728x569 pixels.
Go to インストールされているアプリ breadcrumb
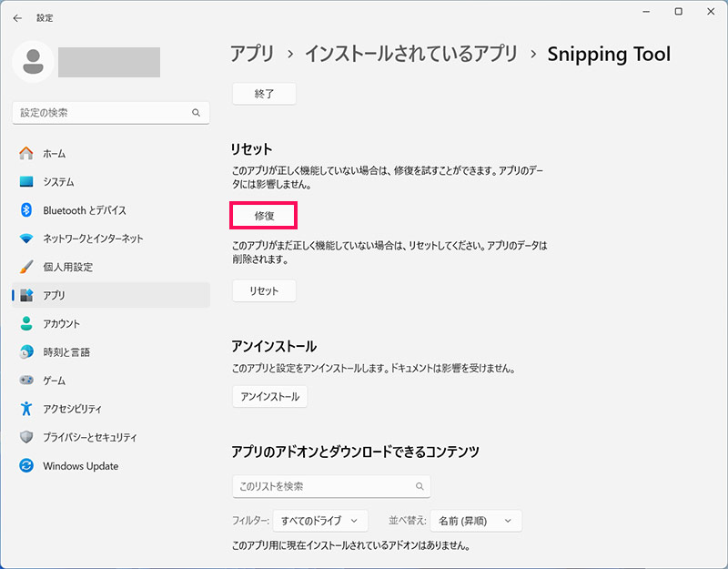click(x=411, y=54)
